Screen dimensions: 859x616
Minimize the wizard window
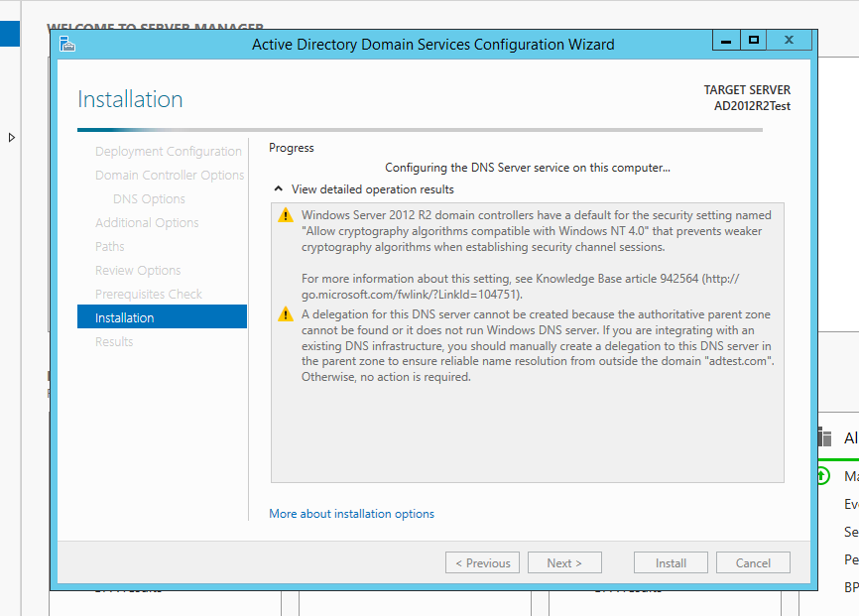[726, 40]
